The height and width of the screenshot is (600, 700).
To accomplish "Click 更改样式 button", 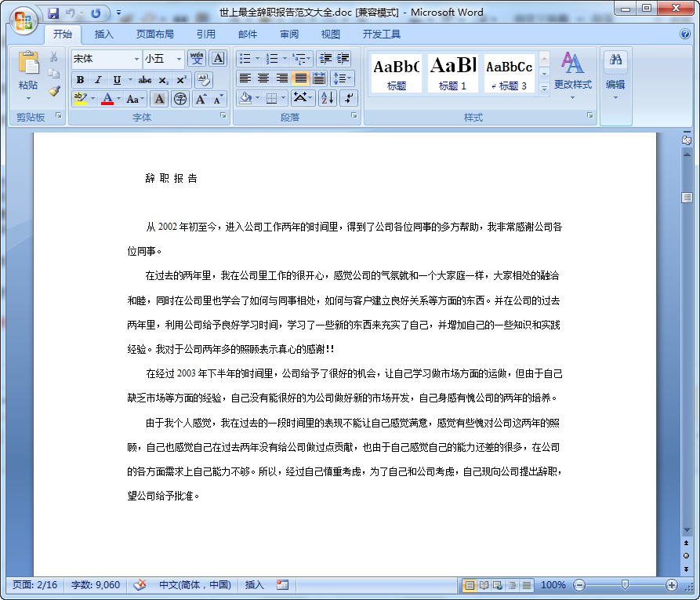I will (x=573, y=75).
